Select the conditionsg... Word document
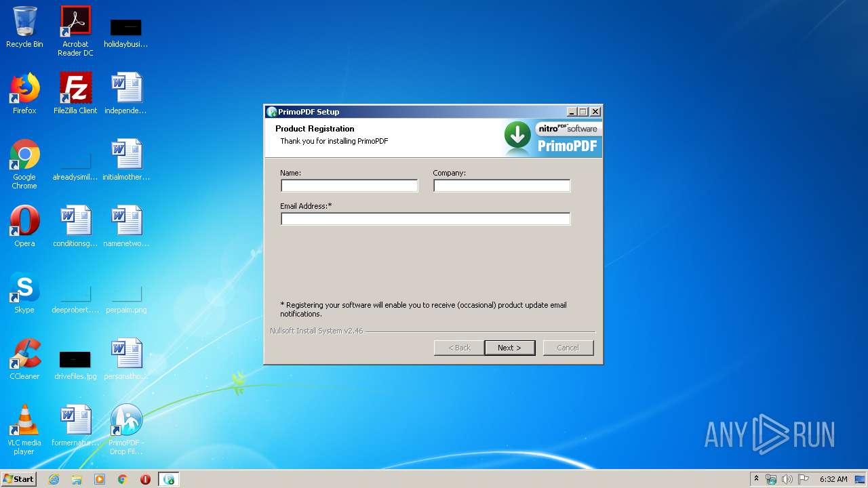868x488 pixels. tap(75, 226)
